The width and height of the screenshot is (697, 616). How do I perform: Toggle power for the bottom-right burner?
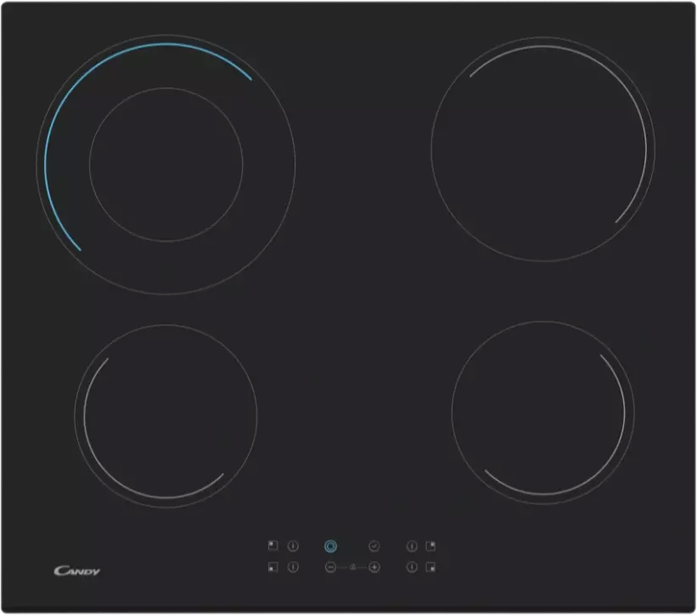412,567
